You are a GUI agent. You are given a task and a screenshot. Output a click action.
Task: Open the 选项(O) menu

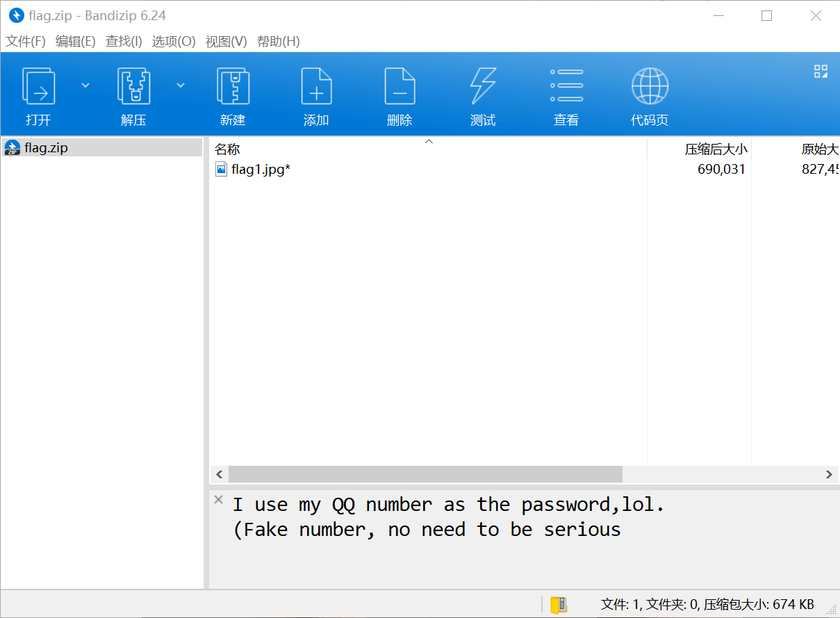coord(174,41)
